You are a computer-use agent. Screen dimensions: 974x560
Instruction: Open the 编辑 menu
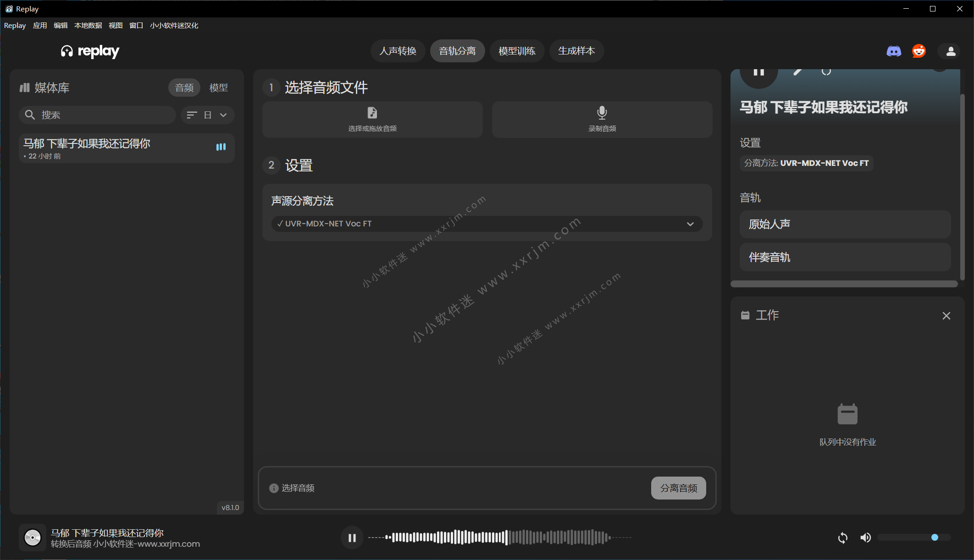pyautogui.click(x=61, y=26)
